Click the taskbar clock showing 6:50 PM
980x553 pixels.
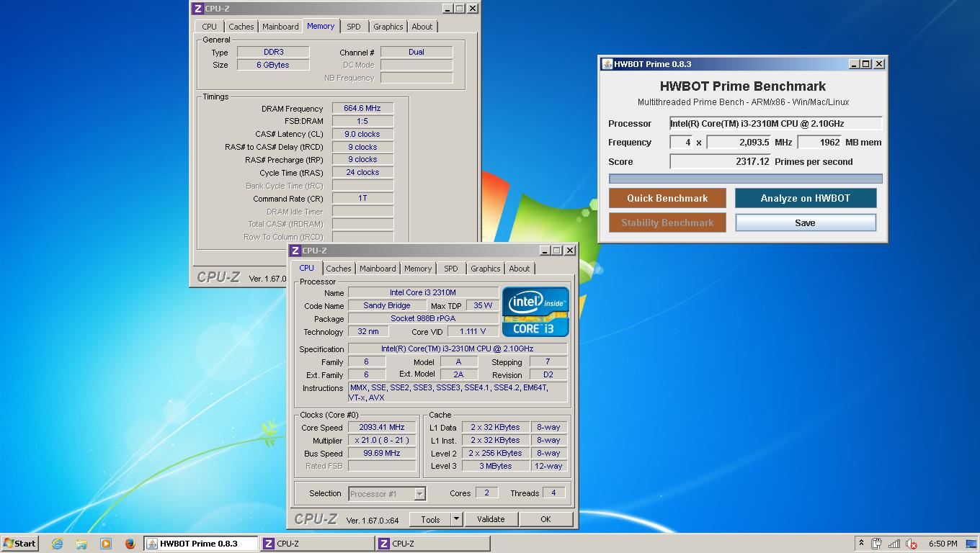(x=943, y=544)
